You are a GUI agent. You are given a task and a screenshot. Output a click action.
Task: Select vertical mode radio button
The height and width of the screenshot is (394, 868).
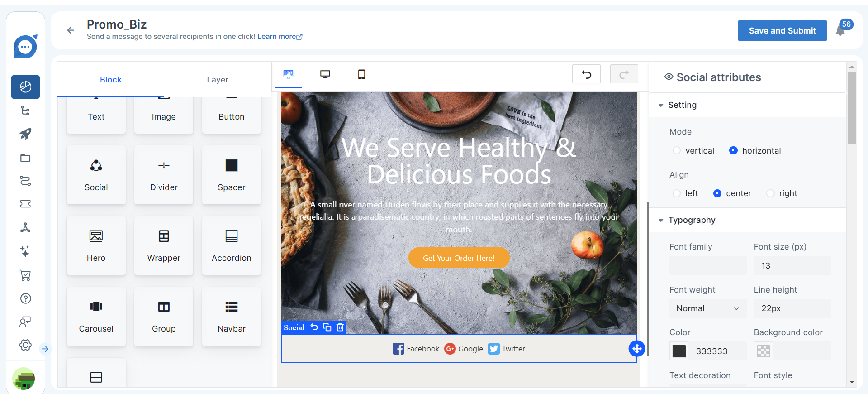677,150
